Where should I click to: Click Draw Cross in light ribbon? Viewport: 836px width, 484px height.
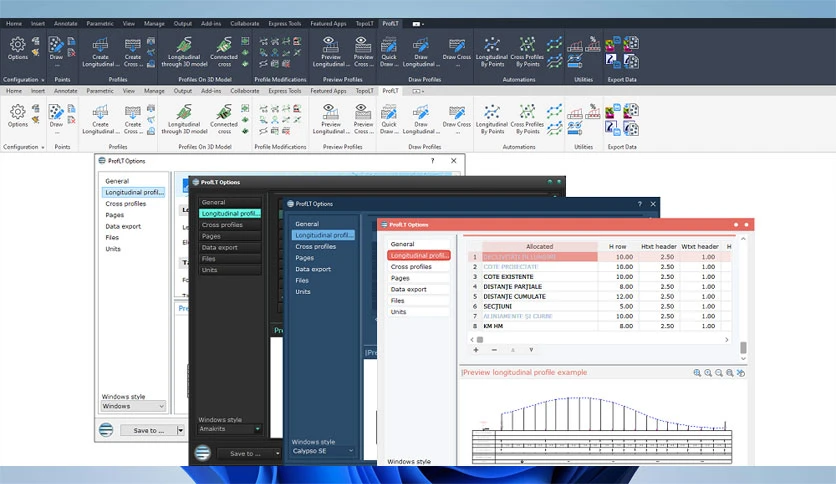point(456,116)
